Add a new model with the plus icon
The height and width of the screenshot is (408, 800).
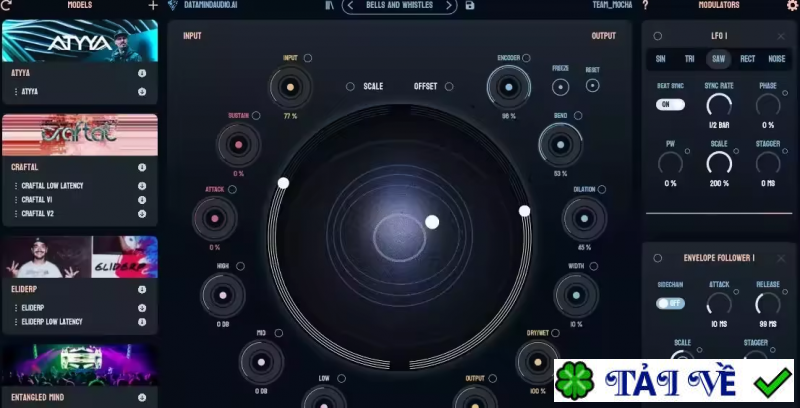click(153, 6)
